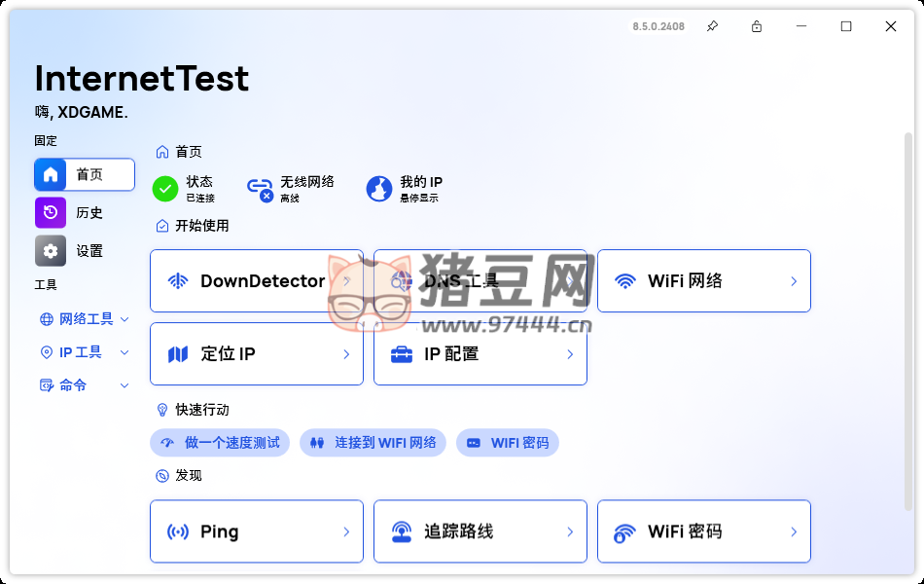The height and width of the screenshot is (584, 924).
Task: Open the DownDetector tool card
Action: 257,281
